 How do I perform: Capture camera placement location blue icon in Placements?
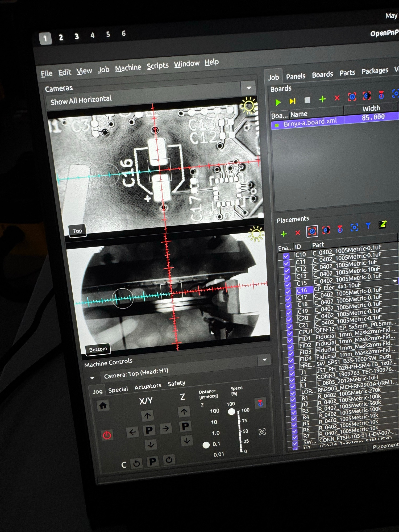click(x=354, y=227)
